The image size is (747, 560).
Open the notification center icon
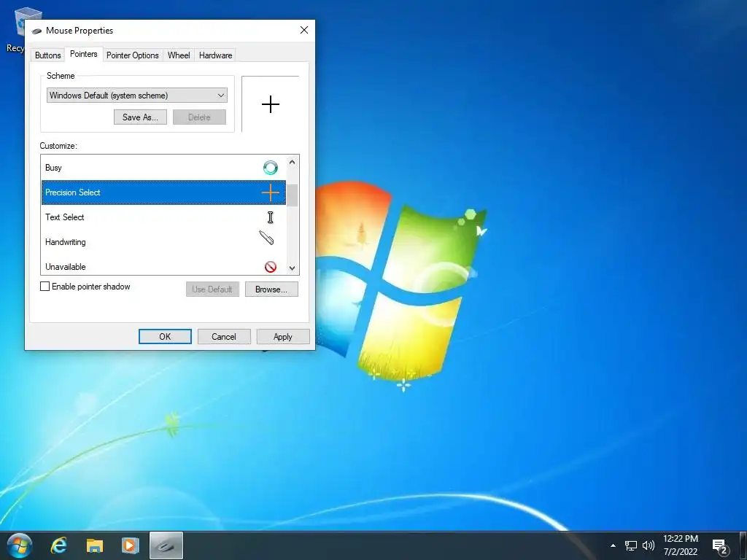(x=721, y=547)
